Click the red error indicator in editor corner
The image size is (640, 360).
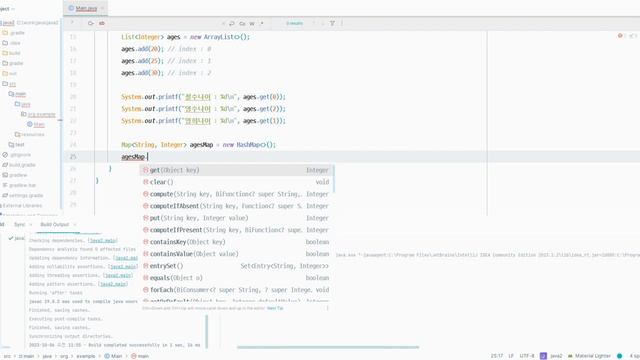pyautogui.click(x=620, y=36)
